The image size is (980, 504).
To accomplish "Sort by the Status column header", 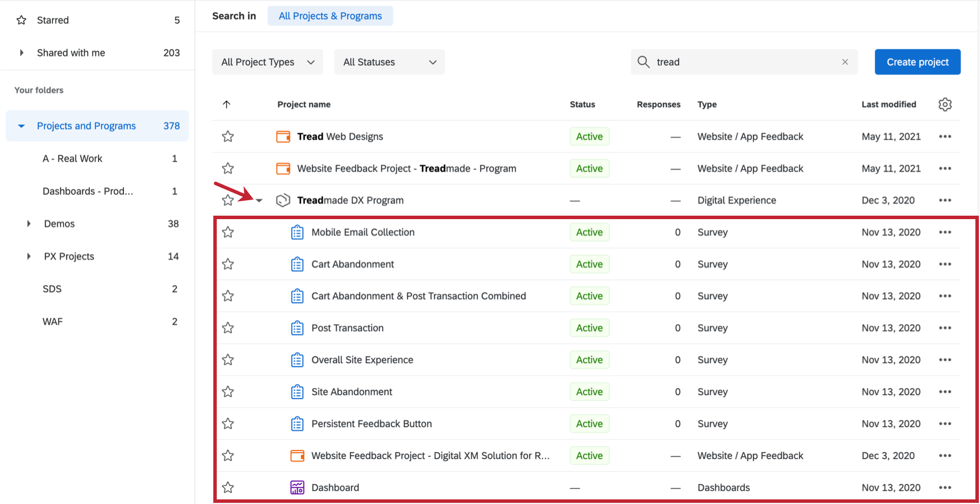I will coord(582,104).
